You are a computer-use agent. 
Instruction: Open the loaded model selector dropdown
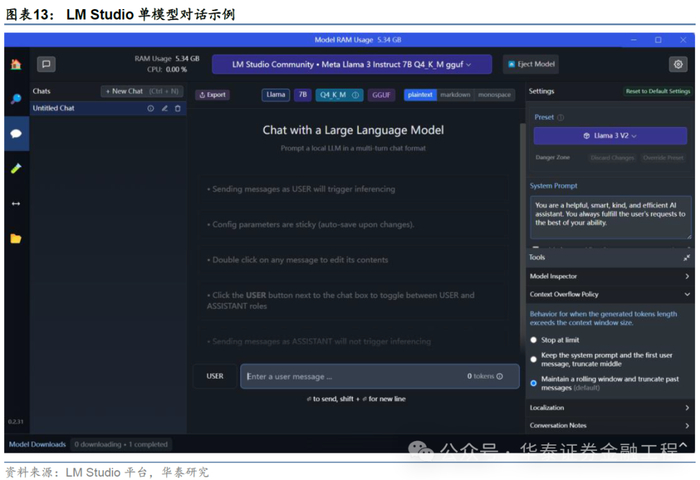point(352,64)
